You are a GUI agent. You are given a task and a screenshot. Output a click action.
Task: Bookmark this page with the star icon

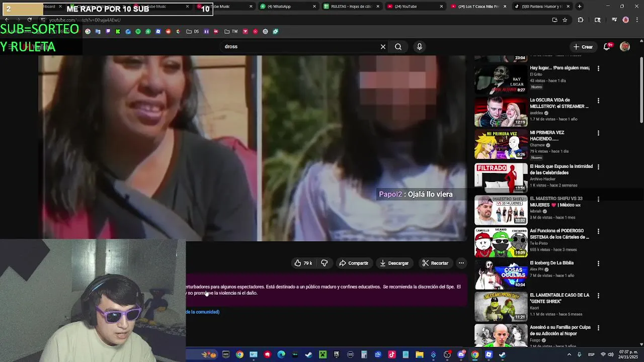click(565, 20)
